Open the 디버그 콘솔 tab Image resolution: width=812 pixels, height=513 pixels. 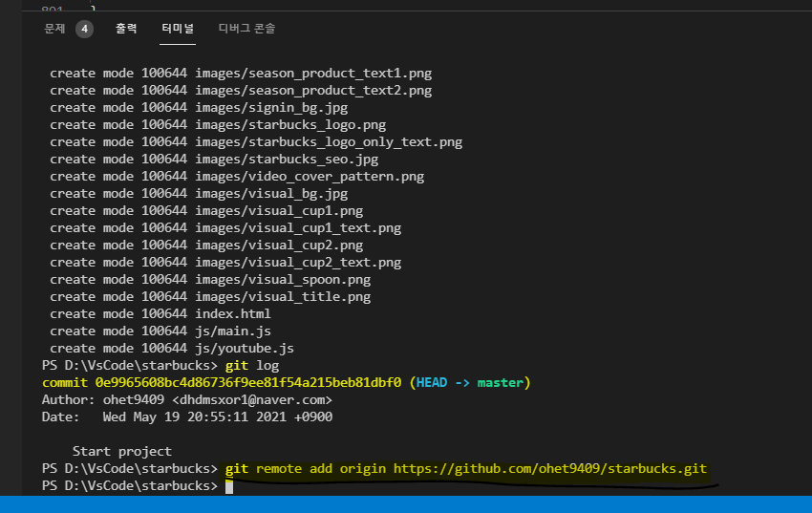[246, 29]
